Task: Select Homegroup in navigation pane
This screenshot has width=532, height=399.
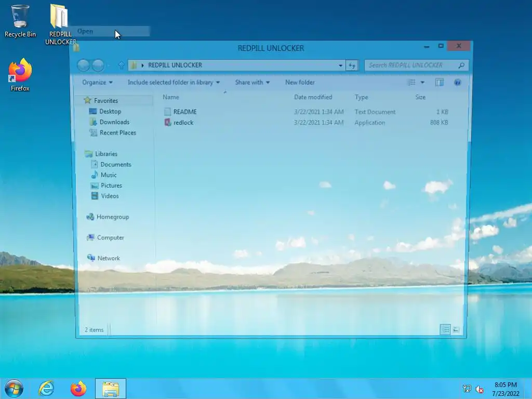Action: pyautogui.click(x=113, y=217)
